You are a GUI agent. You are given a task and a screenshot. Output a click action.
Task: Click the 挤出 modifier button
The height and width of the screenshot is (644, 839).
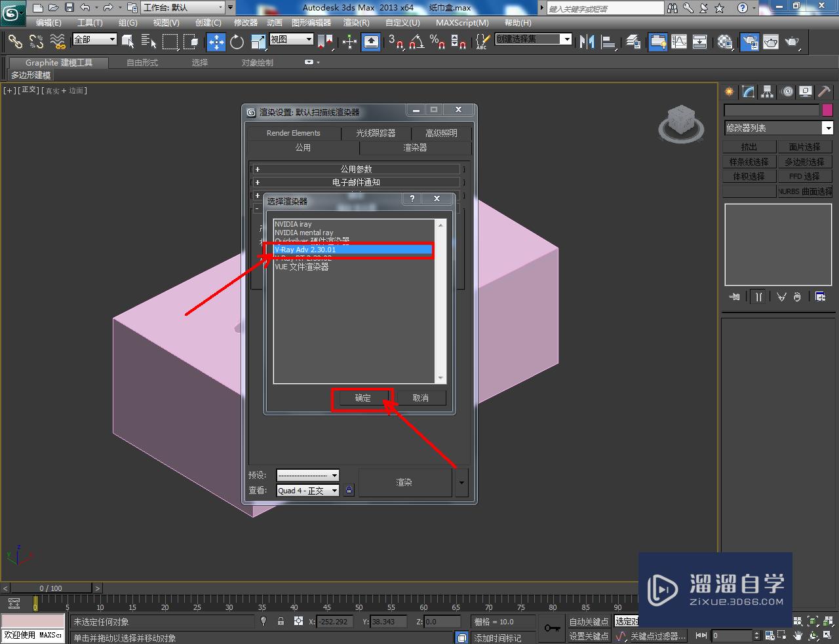tap(749, 147)
